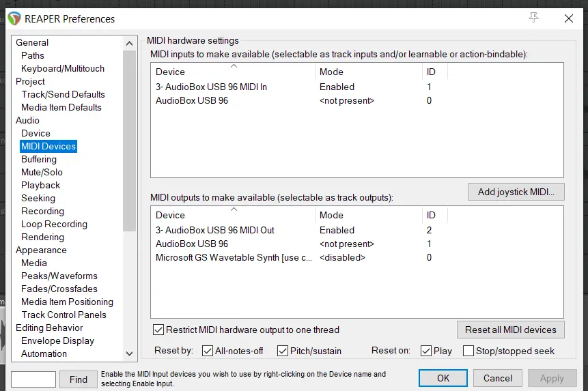Close the REAPER Preferences dialog
This screenshot has height=391, width=588.
(x=568, y=18)
